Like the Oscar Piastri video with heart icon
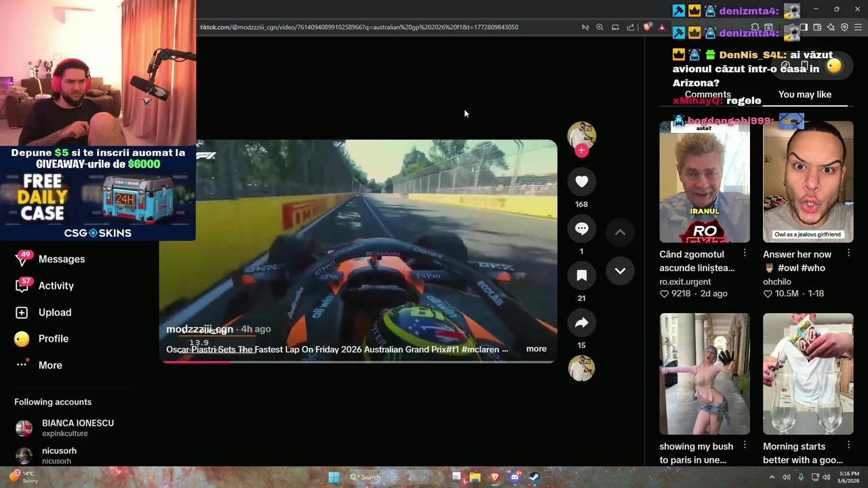Viewport: 868px width, 488px height. [581, 182]
